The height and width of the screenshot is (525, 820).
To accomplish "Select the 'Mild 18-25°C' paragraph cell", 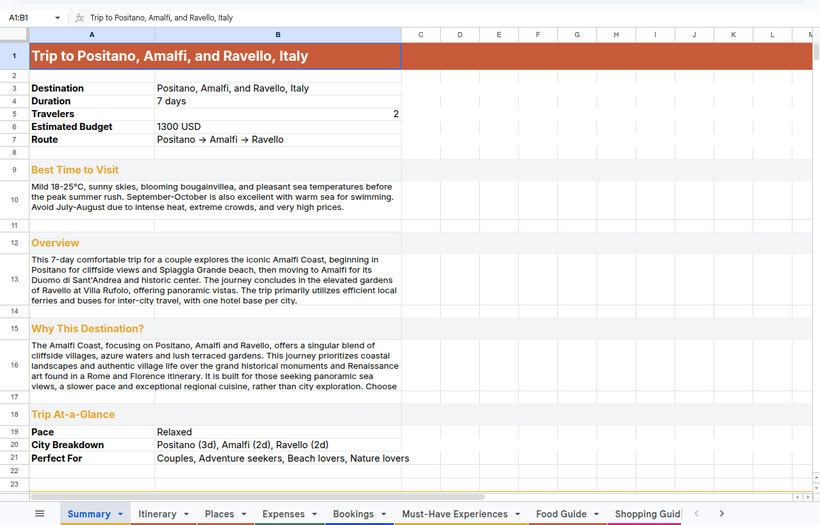I will point(215,200).
